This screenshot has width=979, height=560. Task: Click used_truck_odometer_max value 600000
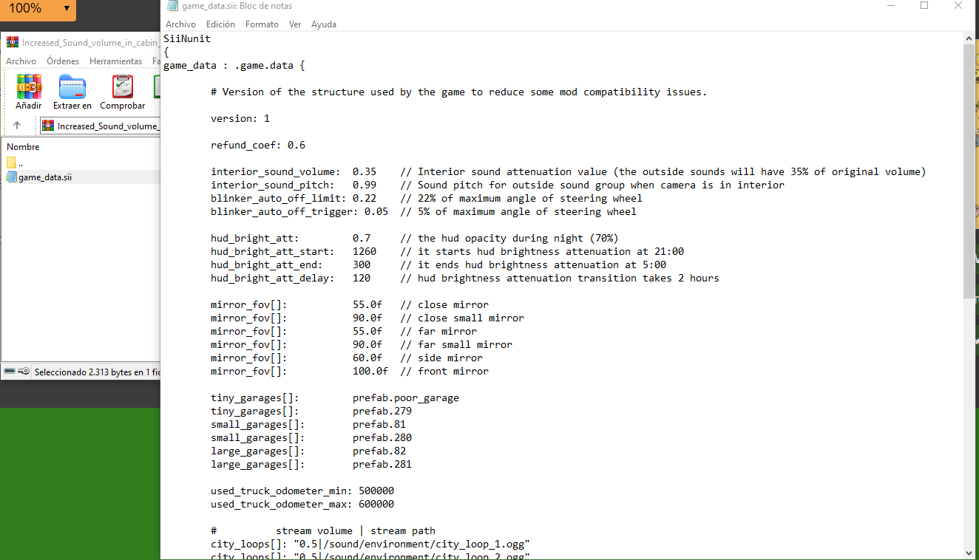click(x=376, y=504)
